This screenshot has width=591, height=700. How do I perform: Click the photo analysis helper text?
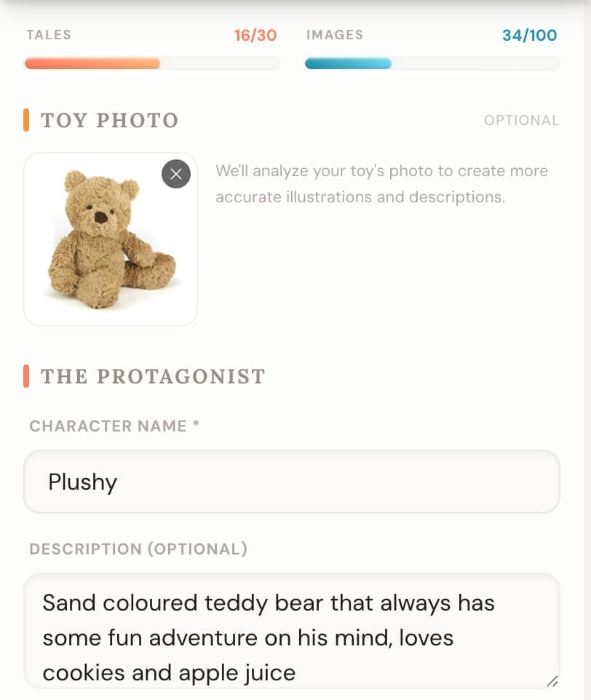381,183
